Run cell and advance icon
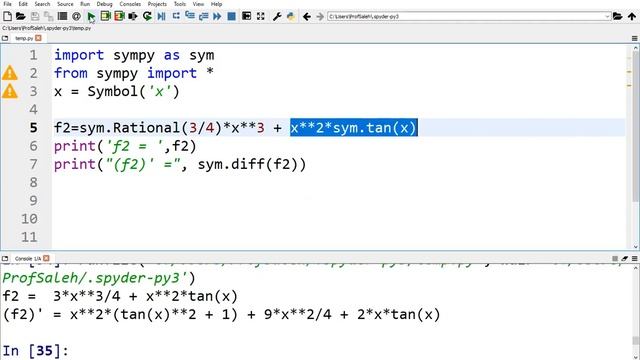This screenshot has width=640, height=360. coord(119,16)
